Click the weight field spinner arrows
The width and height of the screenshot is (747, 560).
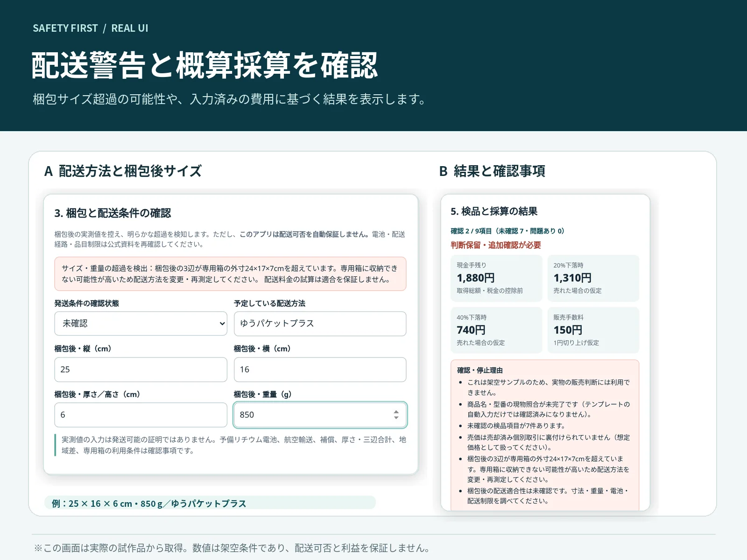(396, 415)
